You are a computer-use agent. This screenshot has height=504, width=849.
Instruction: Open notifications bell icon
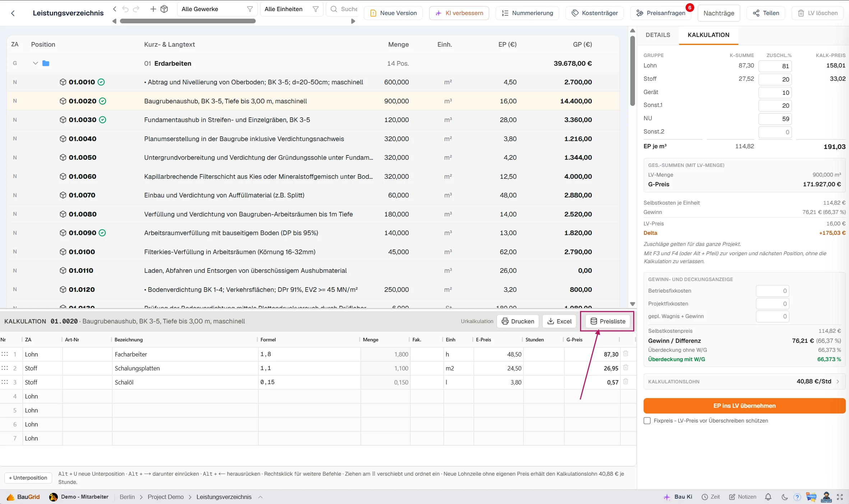click(768, 497)
